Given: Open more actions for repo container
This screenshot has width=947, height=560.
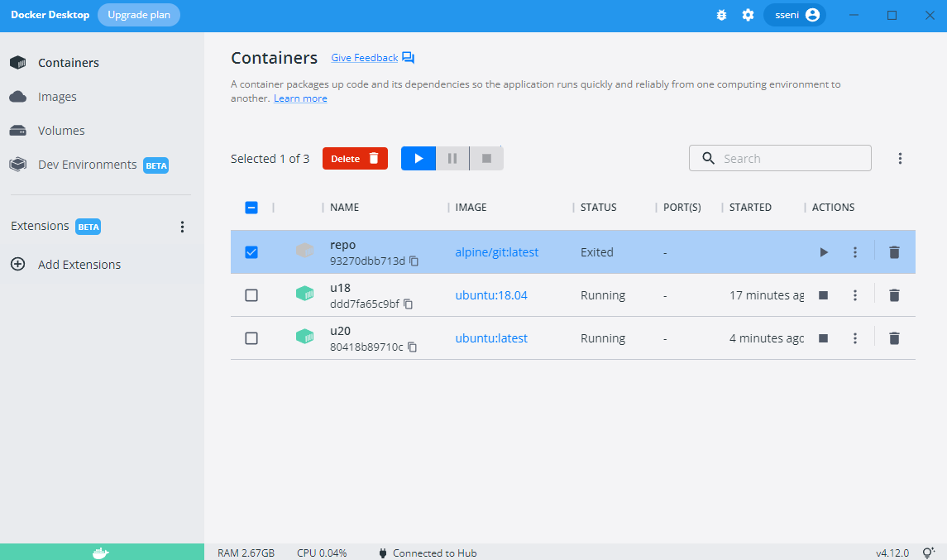Looking at the screenshot, I should coord(854,252).
